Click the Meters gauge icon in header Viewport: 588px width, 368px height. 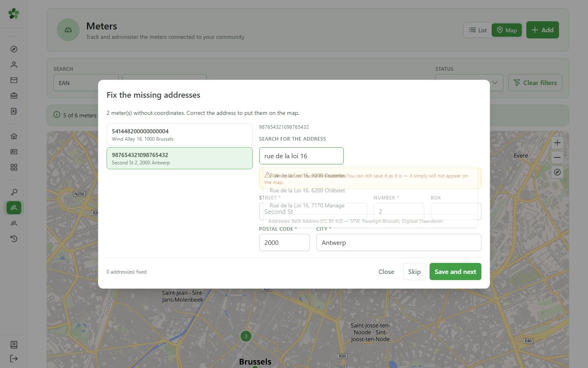pos(68,30)
